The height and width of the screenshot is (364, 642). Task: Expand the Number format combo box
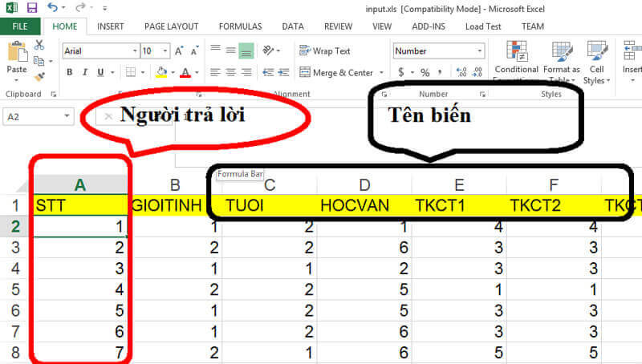coord(479,51)
